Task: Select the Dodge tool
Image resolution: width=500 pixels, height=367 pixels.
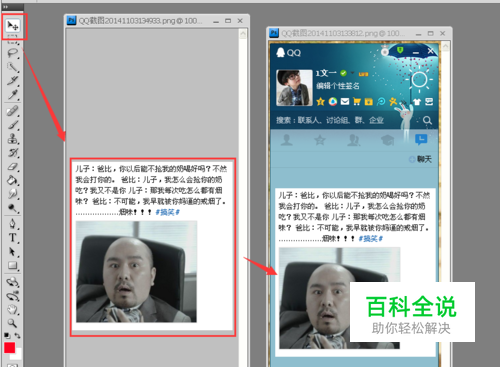Action: pos(13,208)
